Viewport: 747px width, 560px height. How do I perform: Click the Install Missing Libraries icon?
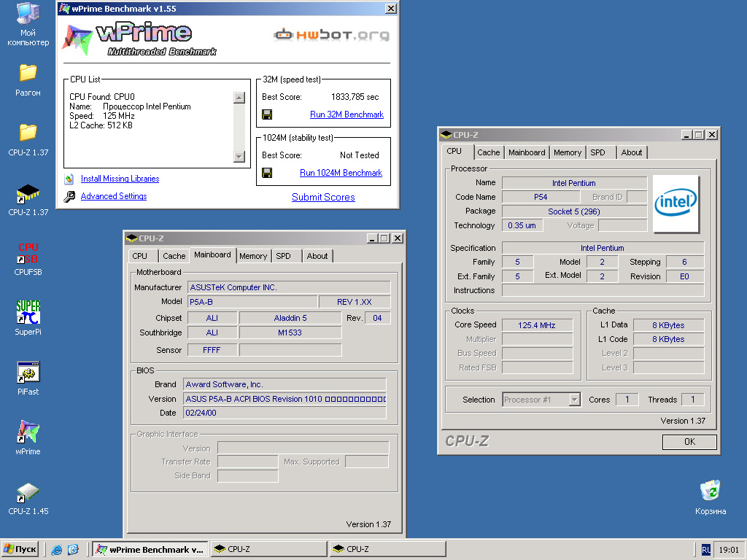69,179
